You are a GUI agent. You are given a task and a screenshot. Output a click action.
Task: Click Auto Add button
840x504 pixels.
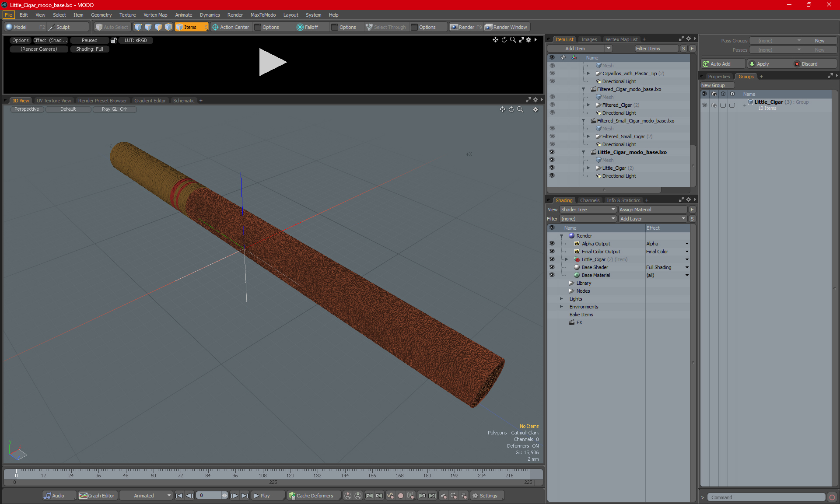tap(723, 64)
